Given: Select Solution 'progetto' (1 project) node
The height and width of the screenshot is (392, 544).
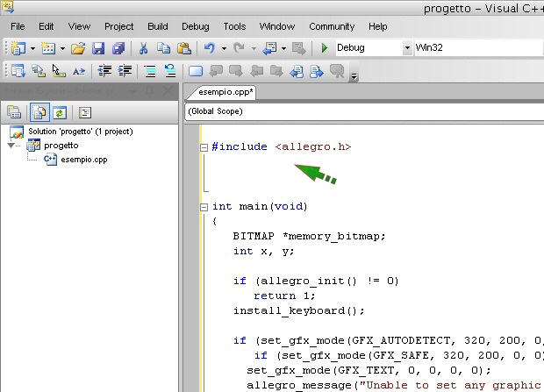Looking at the screenshot, I should (x=81, y=132).
